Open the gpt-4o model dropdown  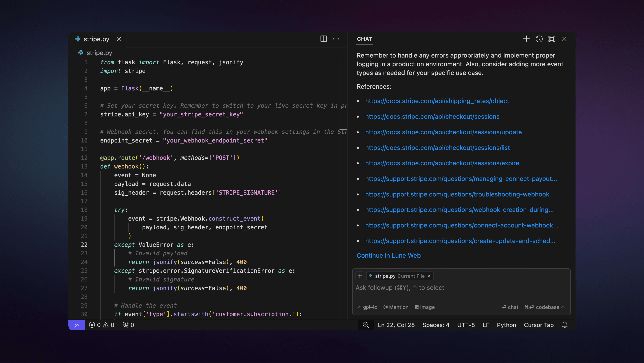pos(368,307)
